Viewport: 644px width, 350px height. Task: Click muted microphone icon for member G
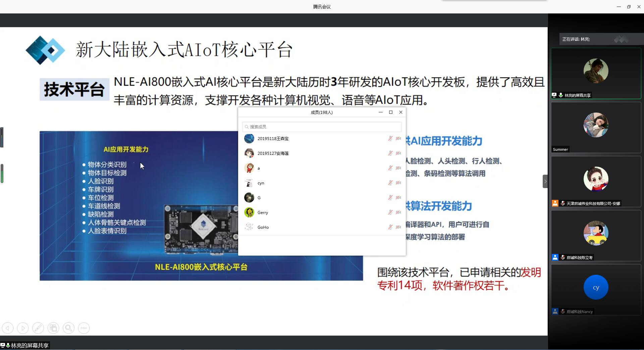[x=390, y=198]
